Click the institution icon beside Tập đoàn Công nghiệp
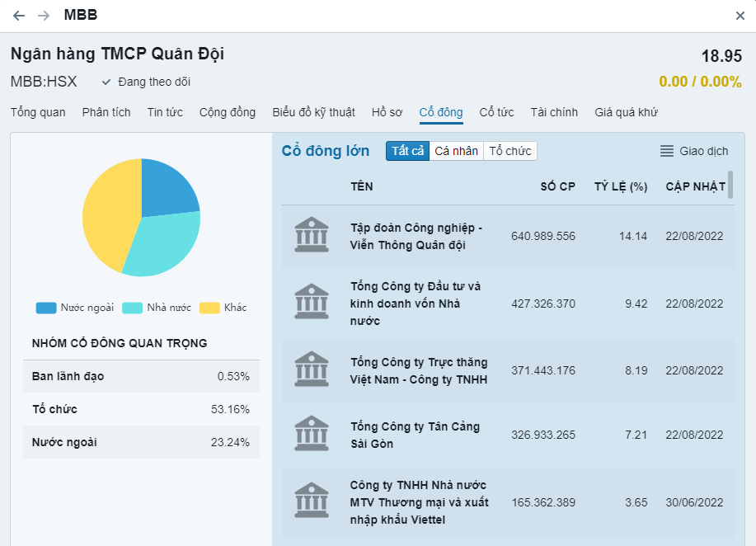This screenshot has height=546, width=756. click(x=311, y=236)
